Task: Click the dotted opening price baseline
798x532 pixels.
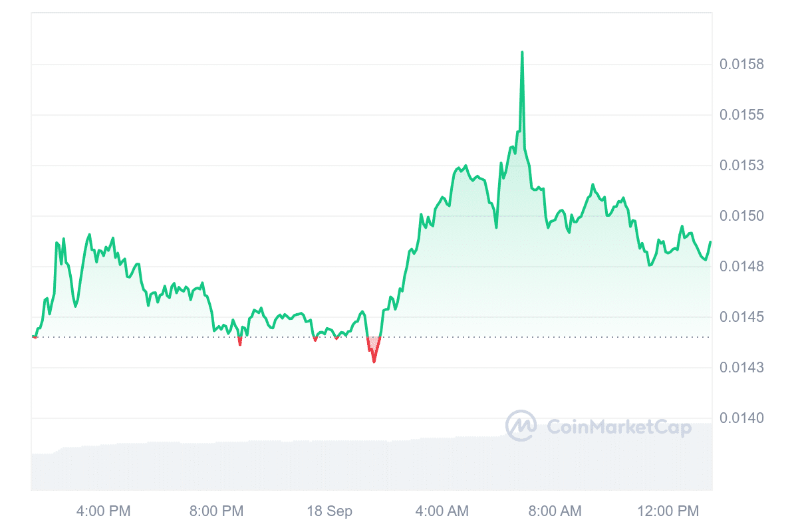Action: pyautogui.click(x=372, y=337)
